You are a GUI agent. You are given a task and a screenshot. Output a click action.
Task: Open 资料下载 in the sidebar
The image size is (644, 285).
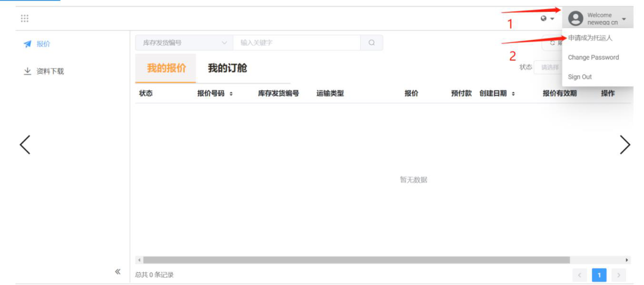tap(50, 72)
